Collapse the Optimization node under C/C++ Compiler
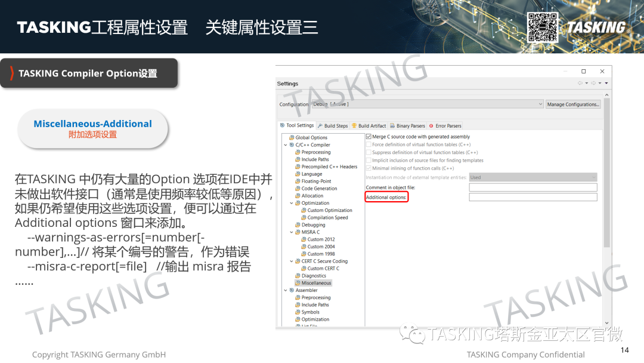644x363 pixels. 292,203
